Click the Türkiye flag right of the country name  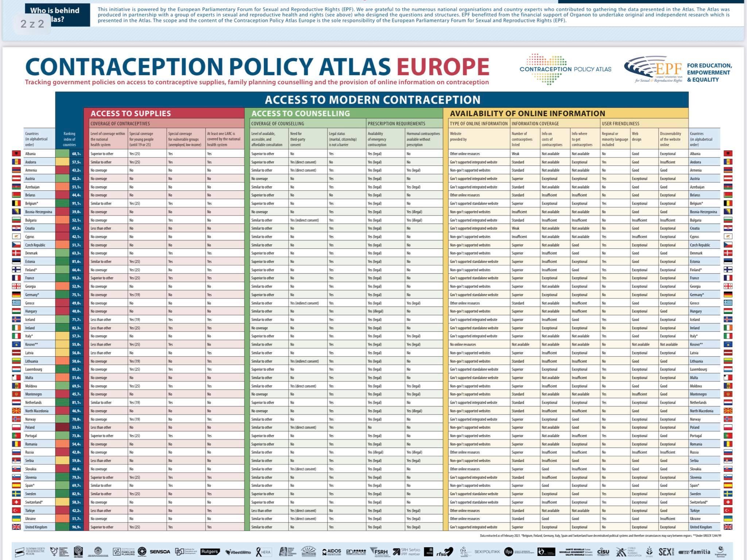tap(728, 510)
